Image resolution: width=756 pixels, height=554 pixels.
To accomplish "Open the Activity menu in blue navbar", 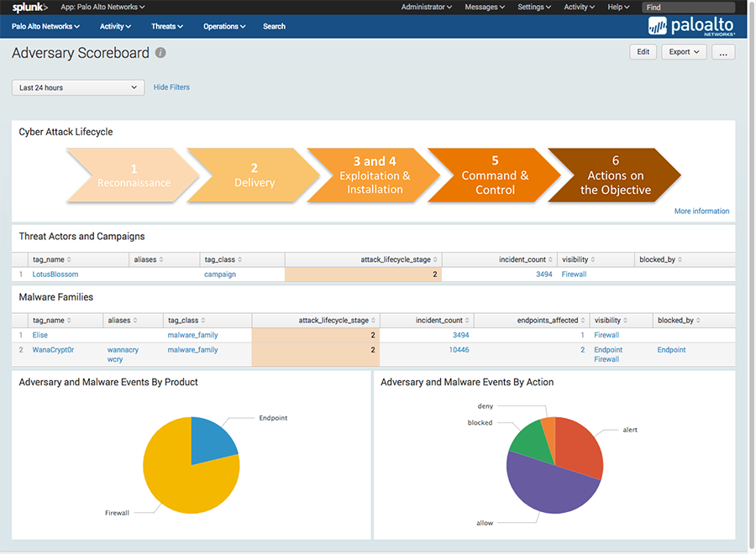I will pyautogui.click(x=115, y=27).
